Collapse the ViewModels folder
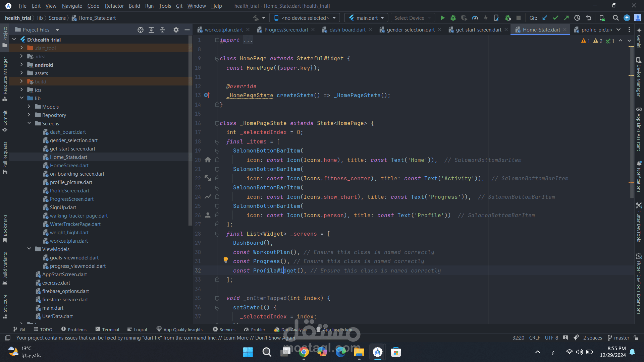This screenshot has width=644, height=362. coord(29,249)
